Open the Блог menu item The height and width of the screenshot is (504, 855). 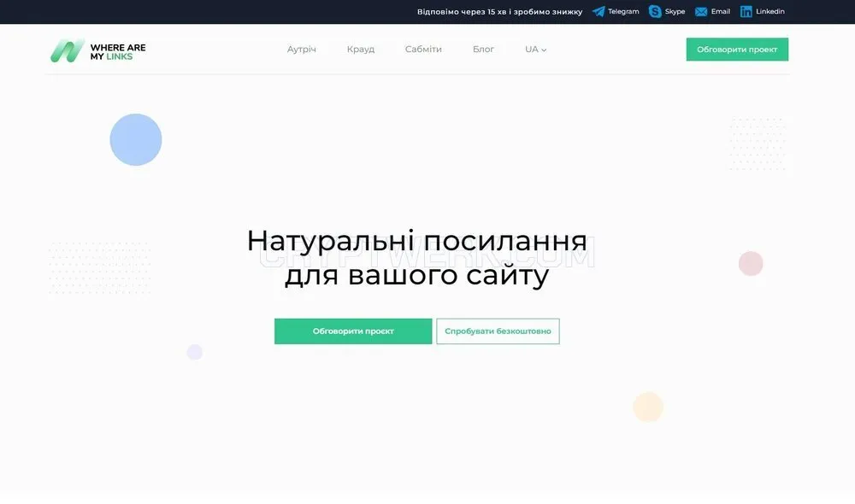pos(483,49)
